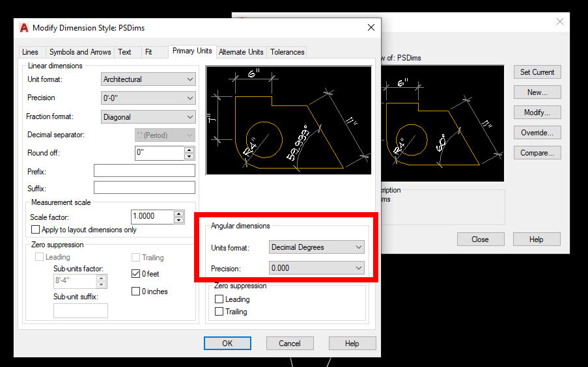
Task: Decrease Round off with down arrow
Action: pos(189,156)
